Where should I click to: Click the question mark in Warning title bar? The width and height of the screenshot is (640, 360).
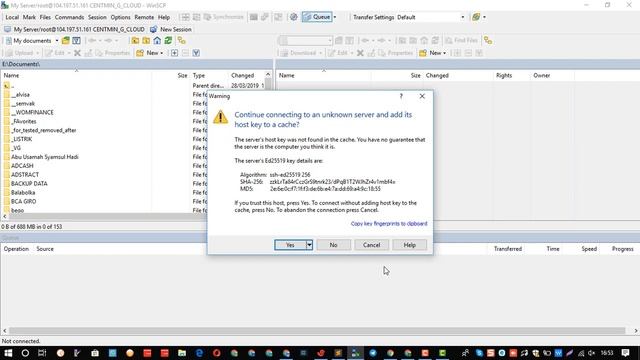(x=401, y=96)
